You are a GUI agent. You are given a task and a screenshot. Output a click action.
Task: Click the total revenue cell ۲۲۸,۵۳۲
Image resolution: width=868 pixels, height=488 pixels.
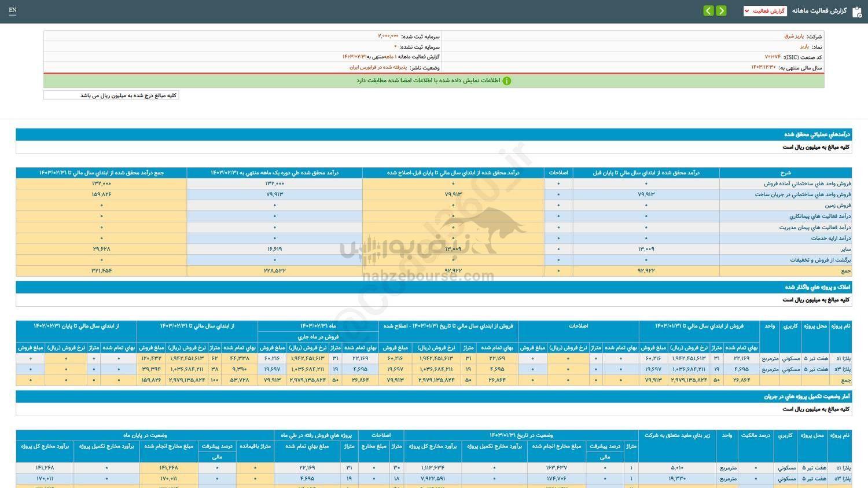click(x=274, y=270)
